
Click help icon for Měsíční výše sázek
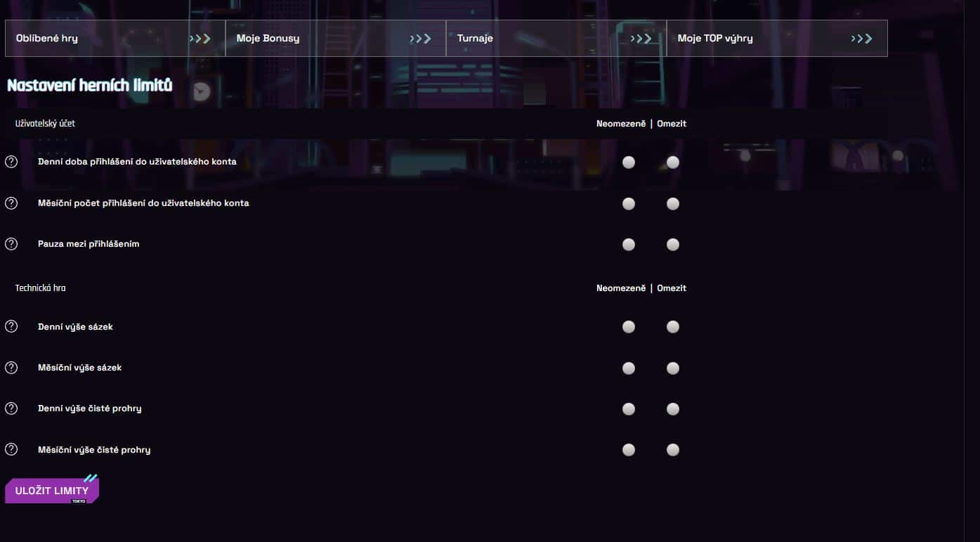click(x=11, y=368)
